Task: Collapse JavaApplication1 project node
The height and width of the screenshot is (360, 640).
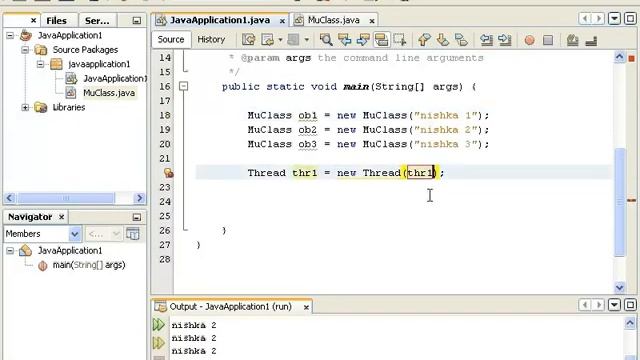Action: coord(10,36)
